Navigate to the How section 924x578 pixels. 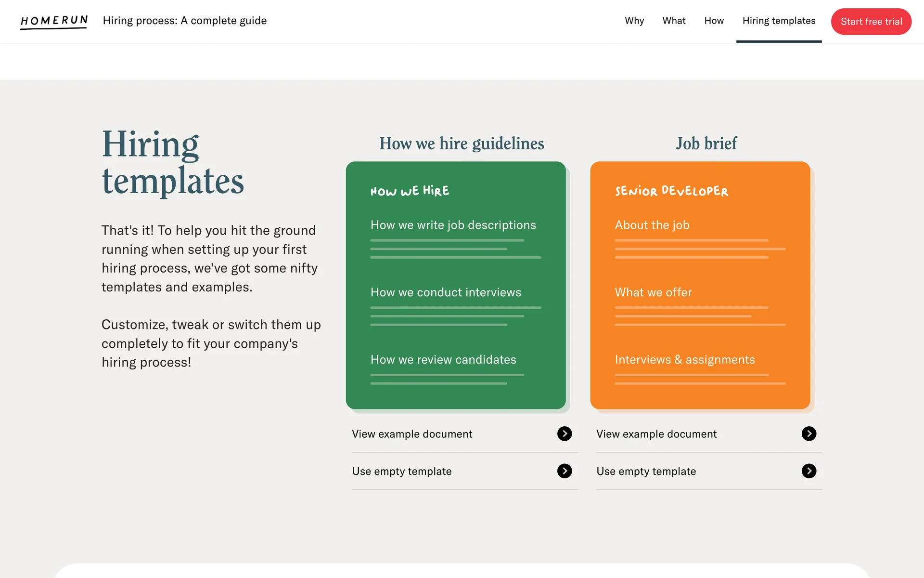(714, 21)
